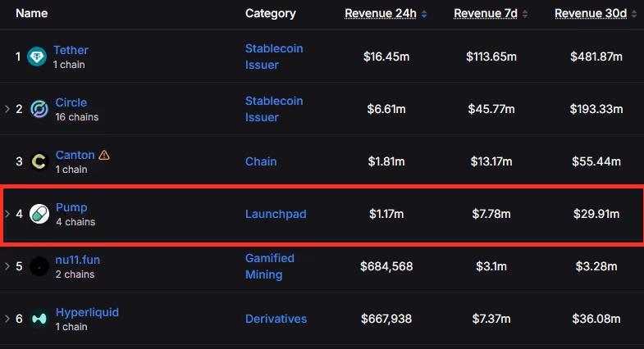Image resolution: width=644 pixels, height=349 pixels.
Task: Click the Category column header
Action: [x=270, y=14]
